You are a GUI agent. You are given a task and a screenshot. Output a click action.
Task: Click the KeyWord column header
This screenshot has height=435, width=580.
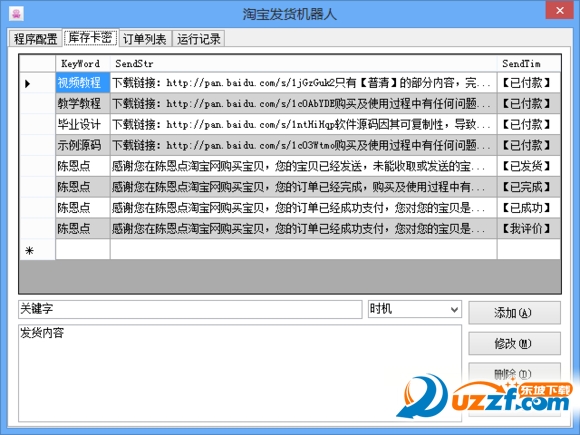pyautogui.click(x=83, y=64)
